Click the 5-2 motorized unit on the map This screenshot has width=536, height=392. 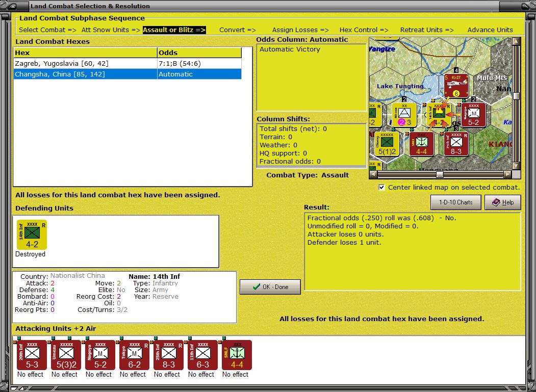click(x=473, y=115)
